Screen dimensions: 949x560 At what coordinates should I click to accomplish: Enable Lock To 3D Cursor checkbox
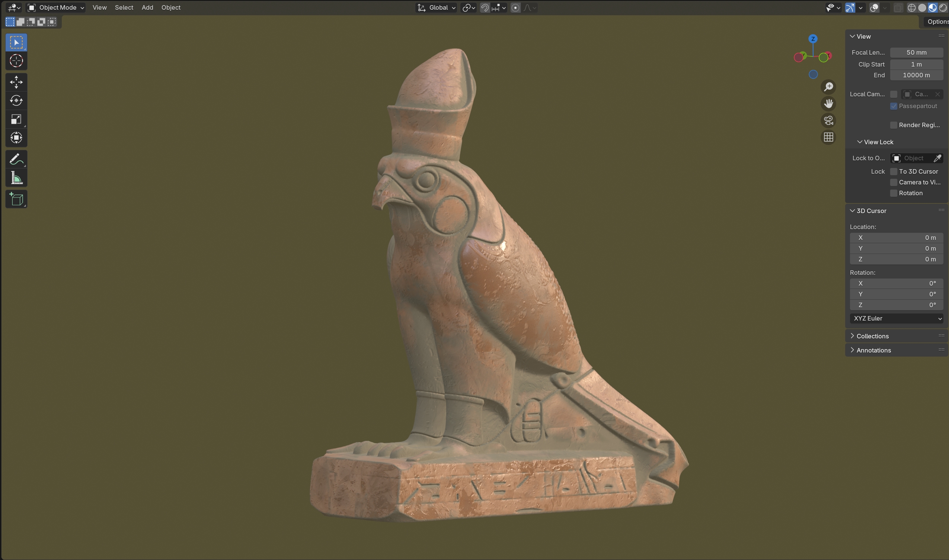pos(894,172)
